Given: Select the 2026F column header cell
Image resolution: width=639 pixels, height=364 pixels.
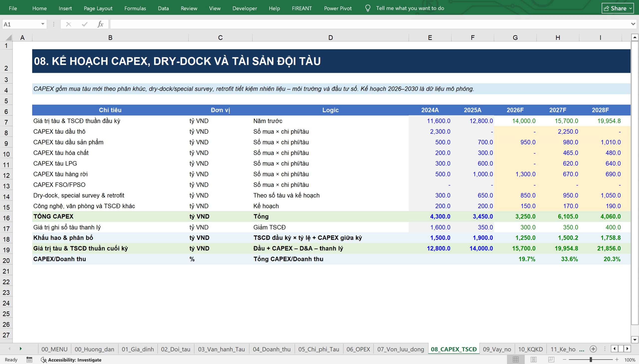Looking at the screenshot, I should pyautogui.click(x=515, y=110).
